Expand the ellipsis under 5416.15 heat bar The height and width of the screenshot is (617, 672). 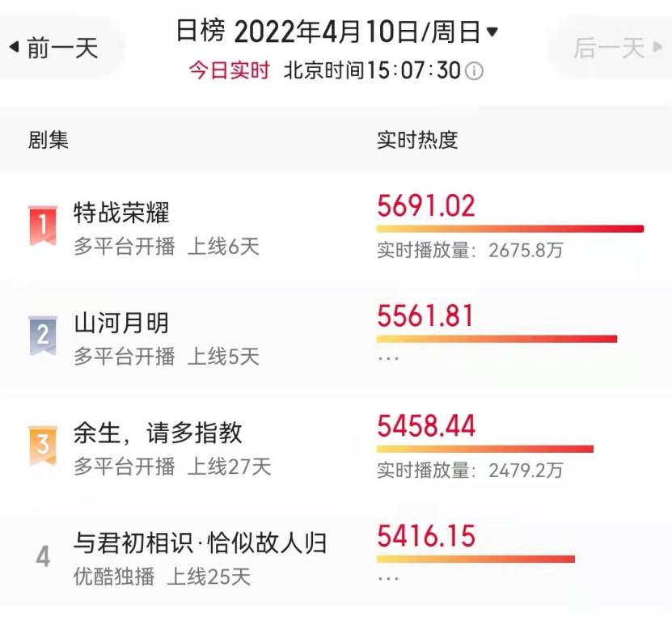tap(388, 578)
